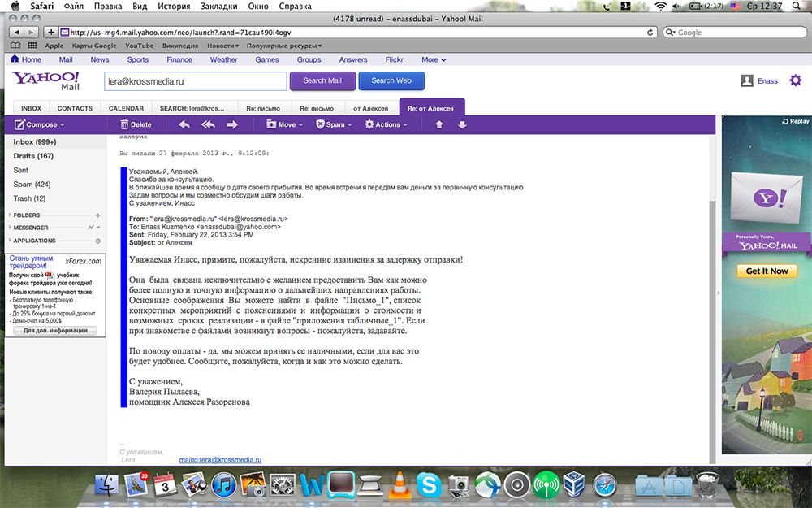This screenshot has height=508, width=812.
Task: Open System Preferences gear in Dock
Action: coord(283,486)
